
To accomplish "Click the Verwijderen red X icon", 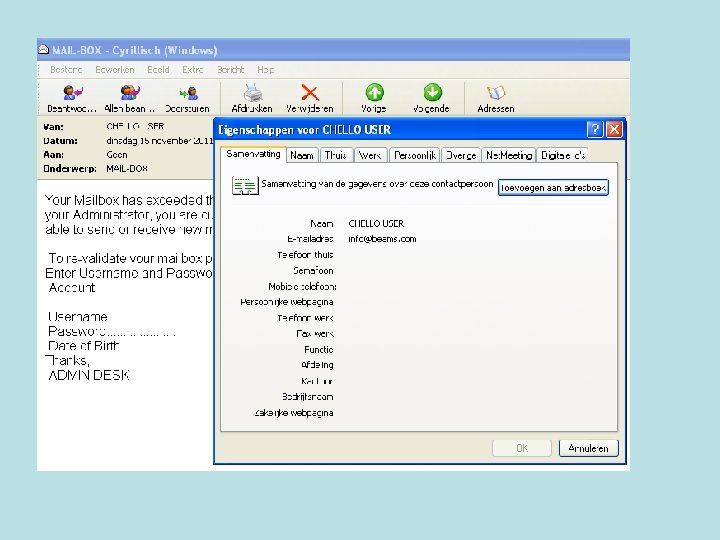I will pyautogui.click(x=310, y=93).
